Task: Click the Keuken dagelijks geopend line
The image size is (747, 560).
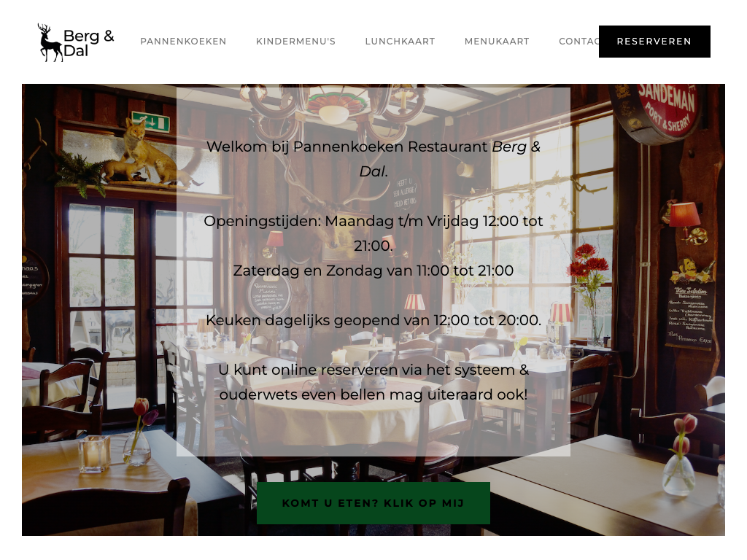Action: tap(373, 320)
